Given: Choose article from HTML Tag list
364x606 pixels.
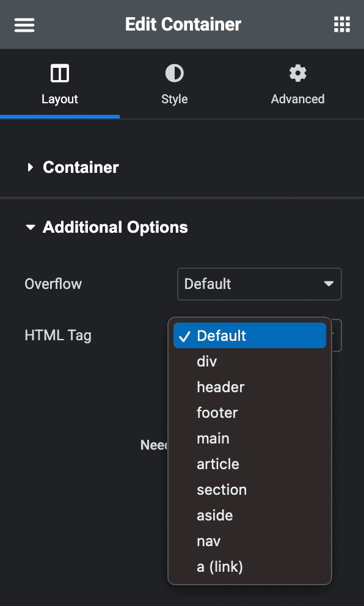Looking at the screenshot, I should point(250,464).
